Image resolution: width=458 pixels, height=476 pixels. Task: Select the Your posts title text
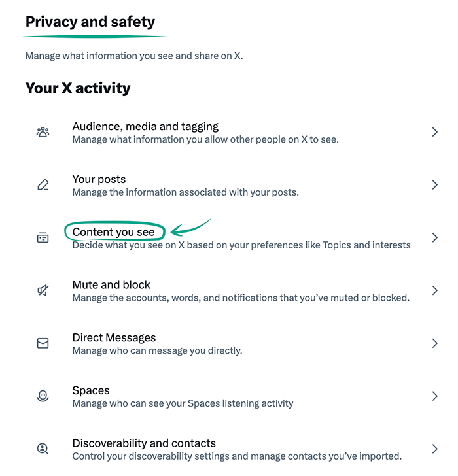click(99, 179)
